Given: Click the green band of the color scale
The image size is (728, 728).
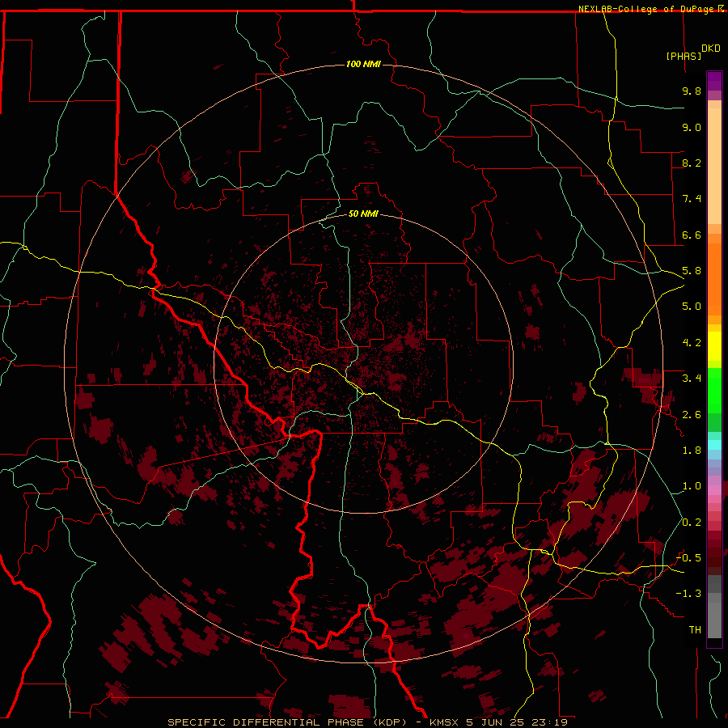Looking at the screenshot, I should (x=714, y=392).
